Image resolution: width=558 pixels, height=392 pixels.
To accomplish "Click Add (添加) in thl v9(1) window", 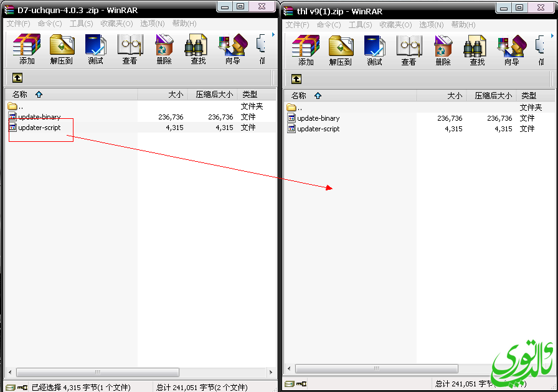I will click(x=306, y=50).
